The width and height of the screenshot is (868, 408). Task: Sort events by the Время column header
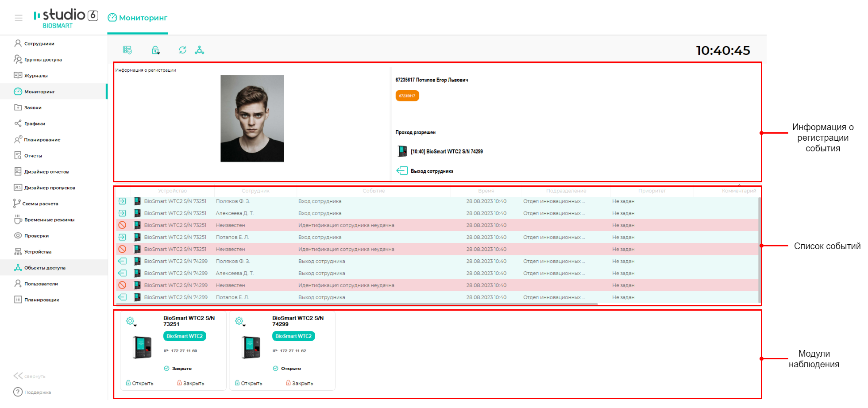click(x=486, y=191)
